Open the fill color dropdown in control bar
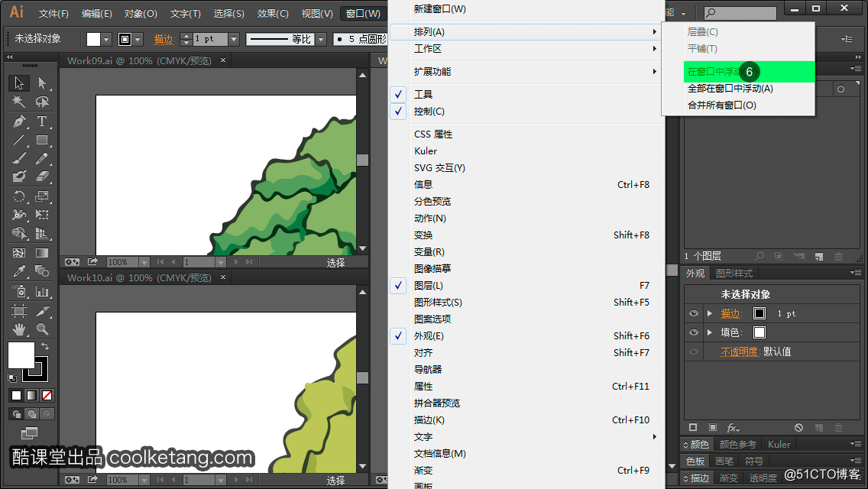Viewport: 868px width, 489px height. pos(106,39)
